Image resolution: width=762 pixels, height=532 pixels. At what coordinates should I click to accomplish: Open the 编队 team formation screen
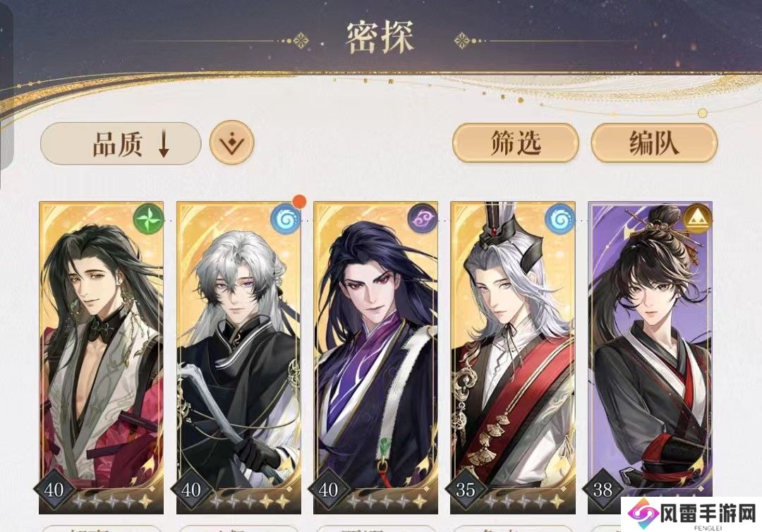click(x=654, y=143)
